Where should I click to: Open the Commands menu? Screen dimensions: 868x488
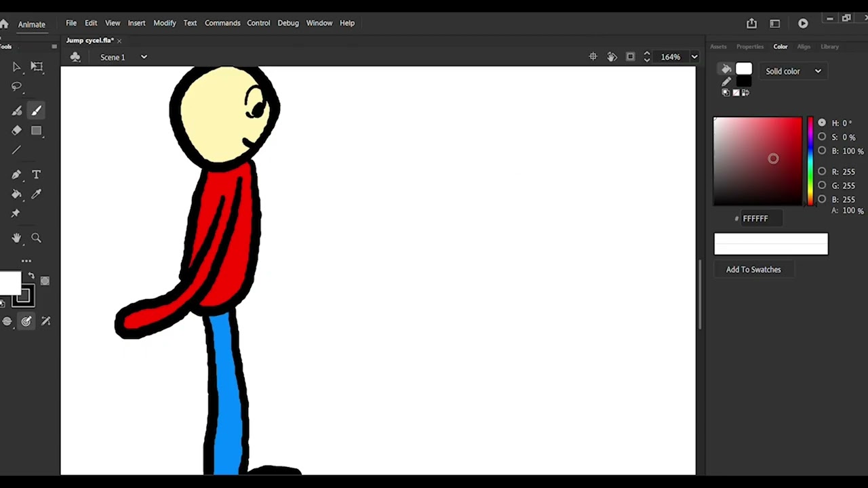(222, 23)
